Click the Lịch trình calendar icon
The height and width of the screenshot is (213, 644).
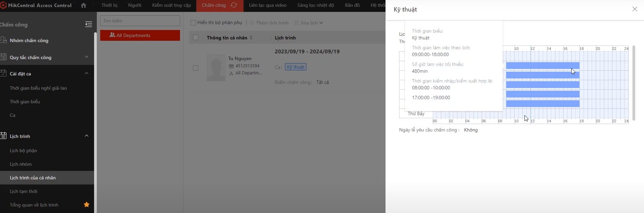click(x=3, y=136)
